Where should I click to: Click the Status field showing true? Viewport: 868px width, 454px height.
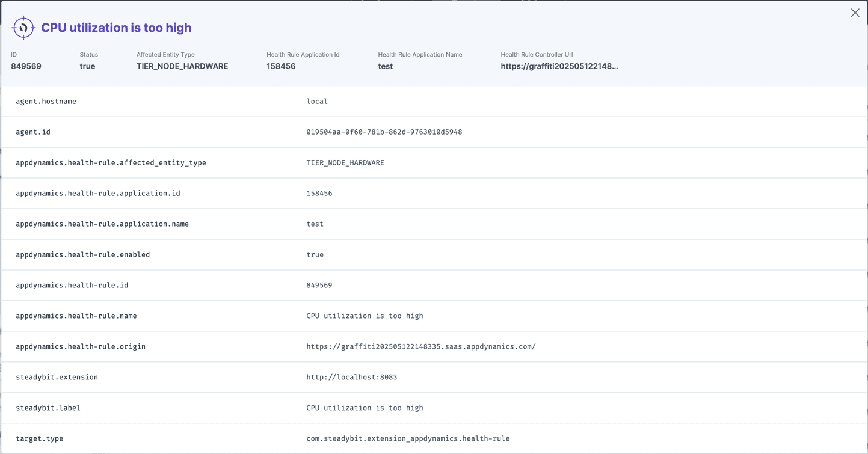(x=87, y=66)
